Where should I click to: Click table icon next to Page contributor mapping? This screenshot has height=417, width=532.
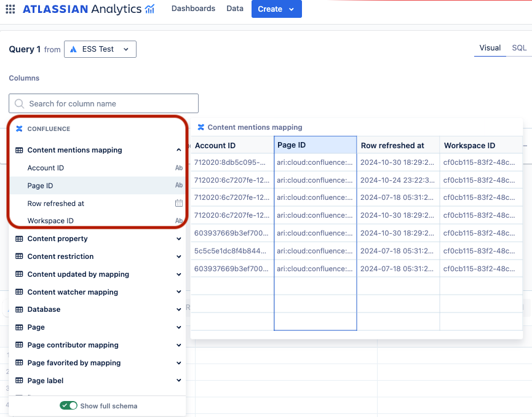click(x=19, y=344)
